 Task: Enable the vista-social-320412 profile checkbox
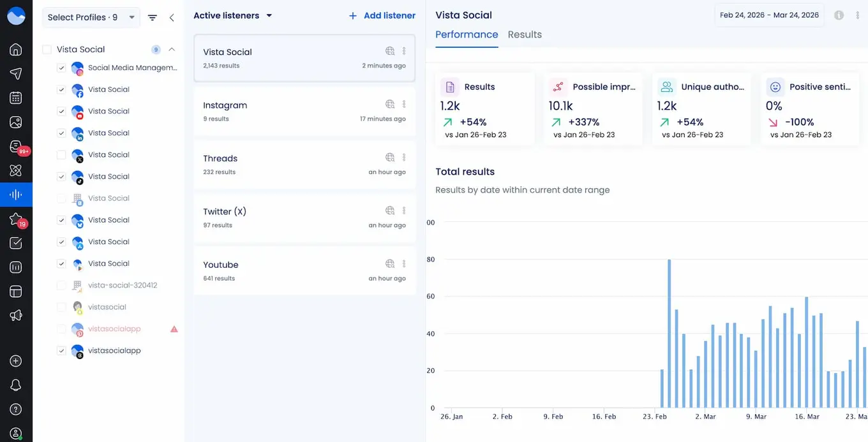pos(61,285)
